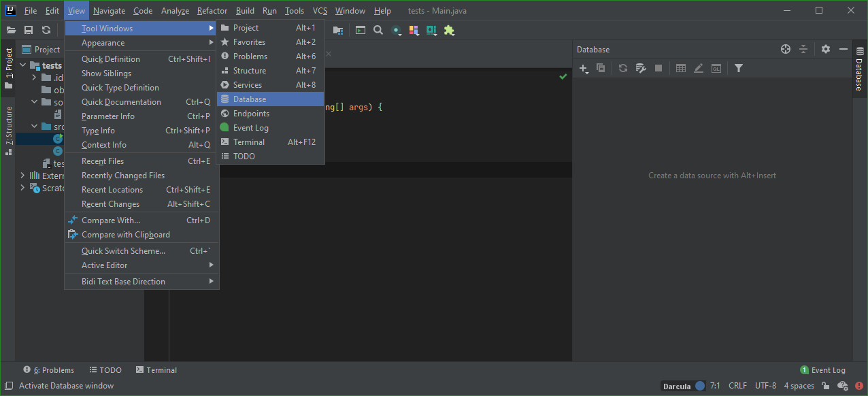
Task: Open a new query console (QL icon)
Action: [x=716, y=68]
